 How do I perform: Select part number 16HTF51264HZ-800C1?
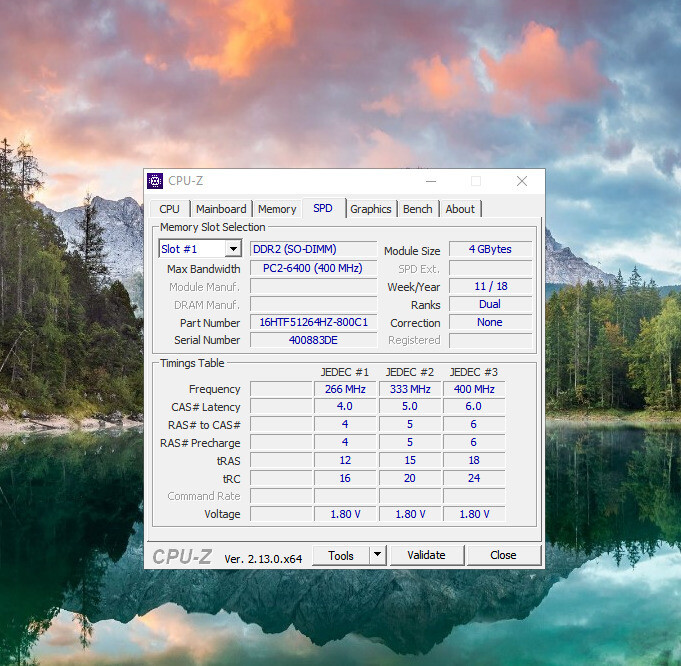(313, 322)
